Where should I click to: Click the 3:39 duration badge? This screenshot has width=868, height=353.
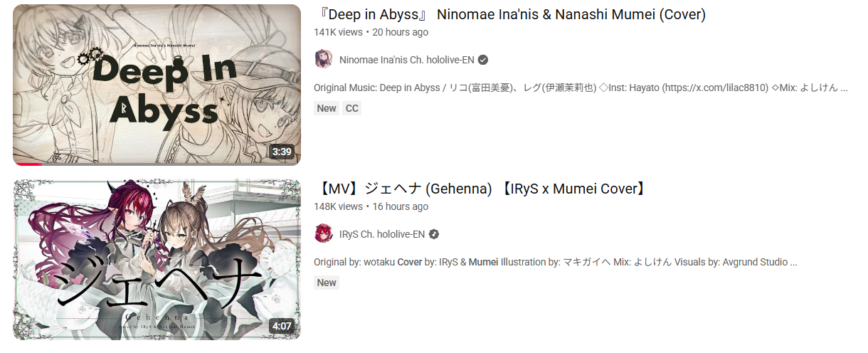(282, 152)
